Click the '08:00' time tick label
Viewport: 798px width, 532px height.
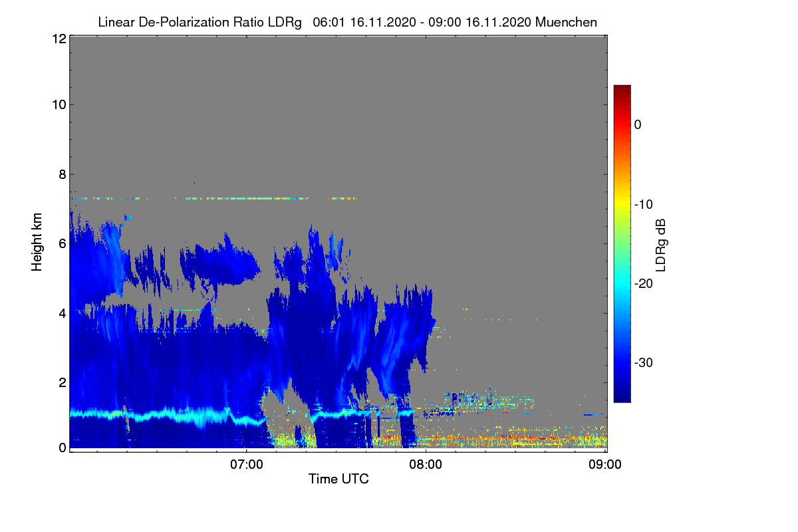tap(426, 465)
